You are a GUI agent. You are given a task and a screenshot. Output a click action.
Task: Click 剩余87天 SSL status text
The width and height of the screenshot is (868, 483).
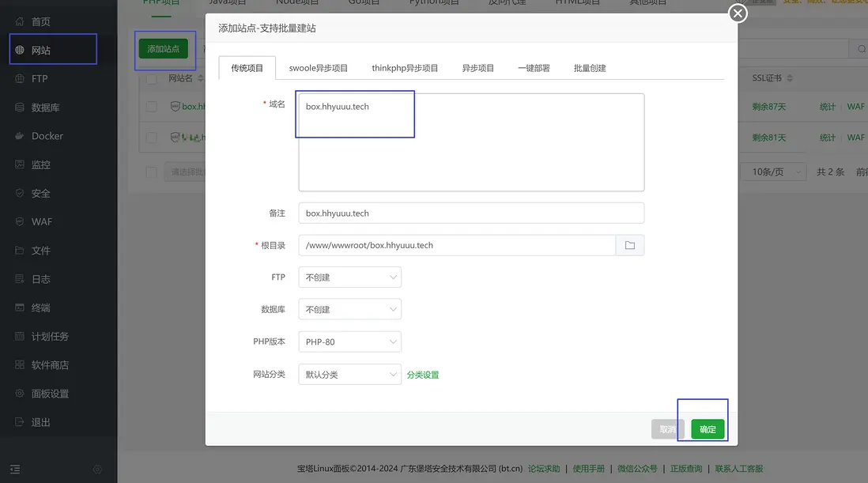coord(769,106)
